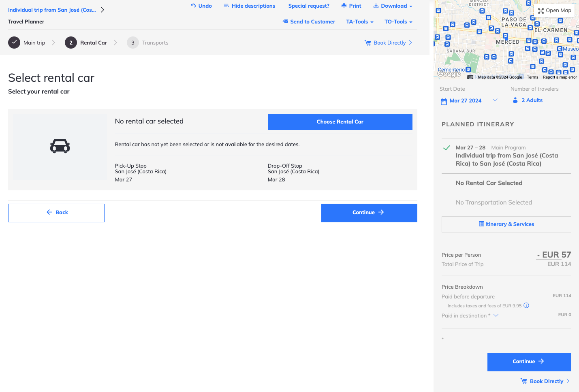Screen dimensions: 579x392
Task: Expand trip title chevron at top
Action: click(103, 10)
